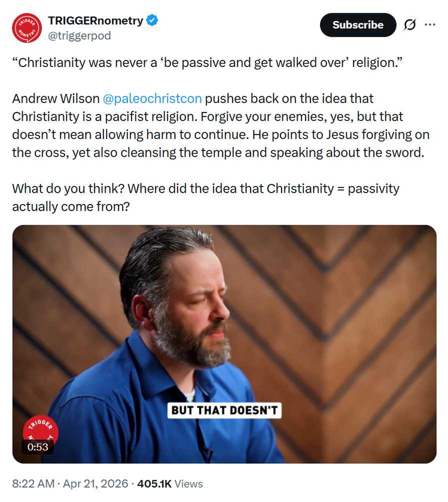Image resolution: width=448 pixels, height=502 pixels.
Task: Click the Apr 21, 2026 date
Action: 95,483
